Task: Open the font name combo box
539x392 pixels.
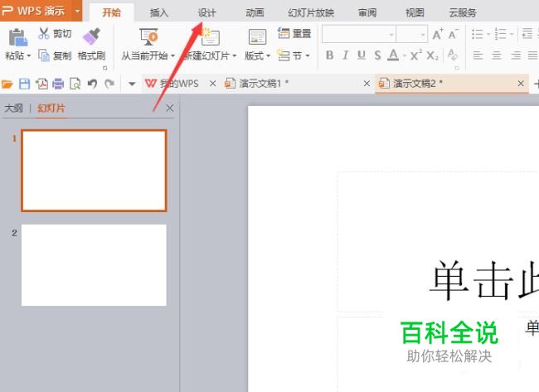Action: pyautogui.click(x=359, y=34)
